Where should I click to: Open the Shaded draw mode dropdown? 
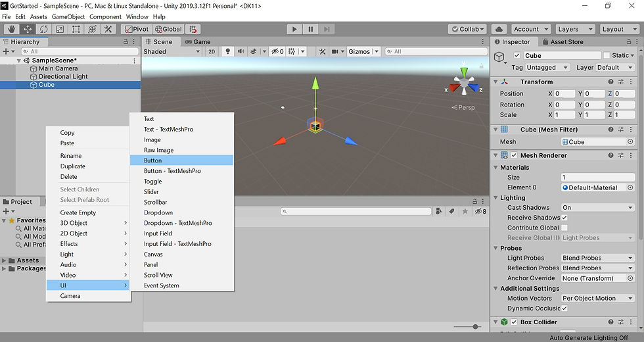(x=172, y=51)
